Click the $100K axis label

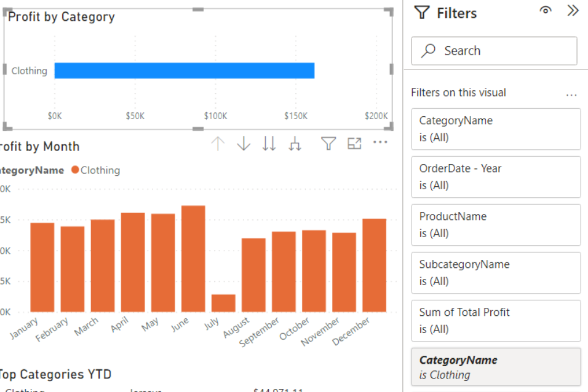216,116
